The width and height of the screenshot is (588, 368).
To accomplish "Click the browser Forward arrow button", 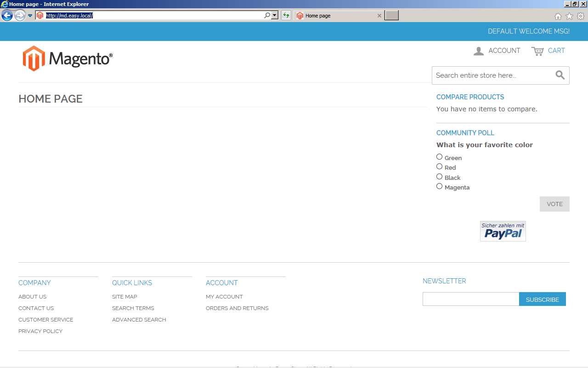I will (20, 16).
